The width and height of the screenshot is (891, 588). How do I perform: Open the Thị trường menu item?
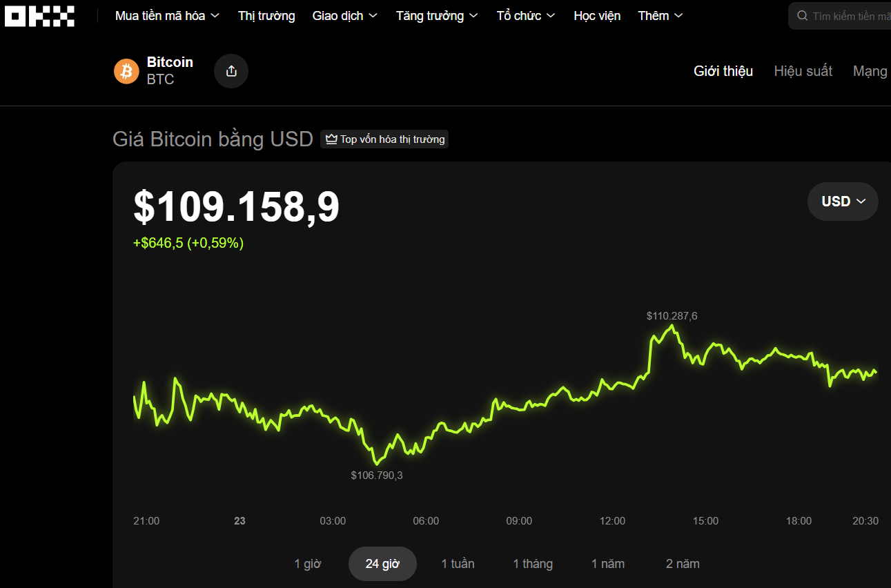(x=266, y=15)
